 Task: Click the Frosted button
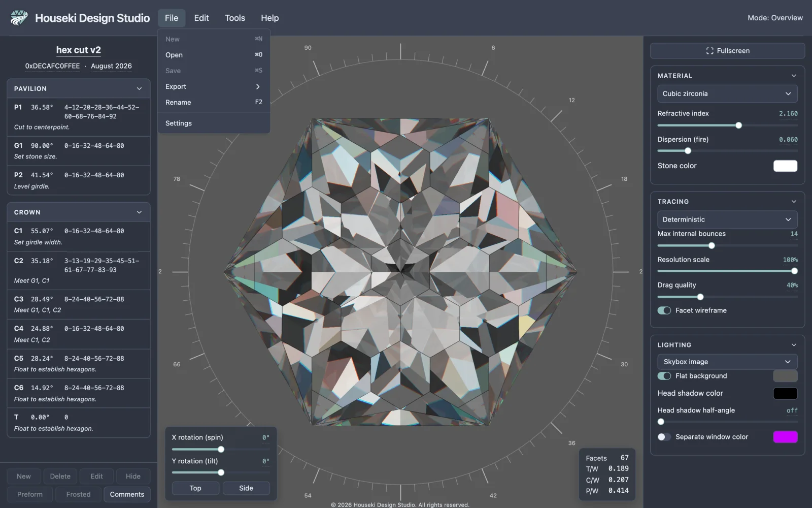click(x=78, y=494)
